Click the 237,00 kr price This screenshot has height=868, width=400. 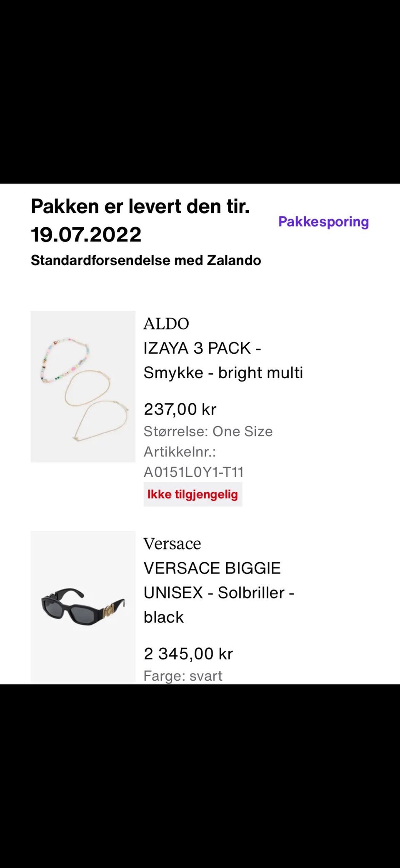180,409
